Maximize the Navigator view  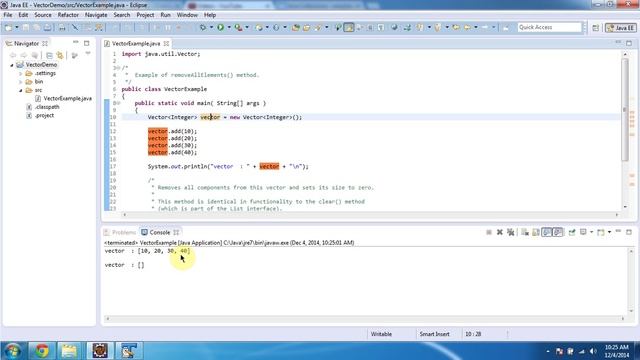pyautogui.click(x=87, y=43)
